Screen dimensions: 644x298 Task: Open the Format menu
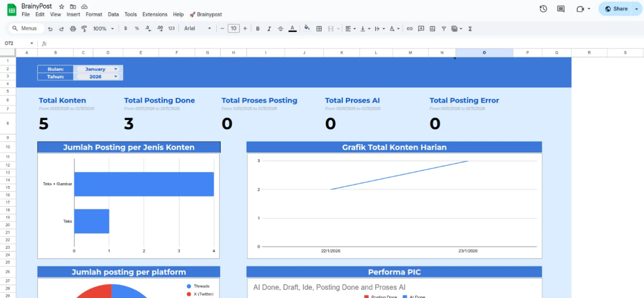(x=94, y=14)
